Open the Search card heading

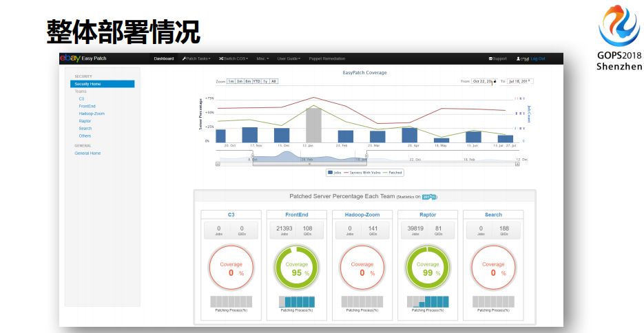click(493, 215)
